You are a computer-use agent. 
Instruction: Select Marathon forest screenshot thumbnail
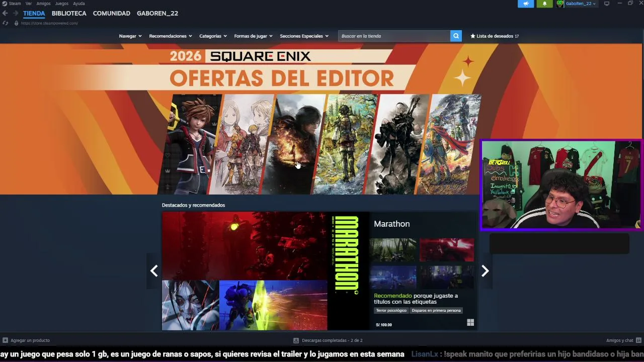393,250
